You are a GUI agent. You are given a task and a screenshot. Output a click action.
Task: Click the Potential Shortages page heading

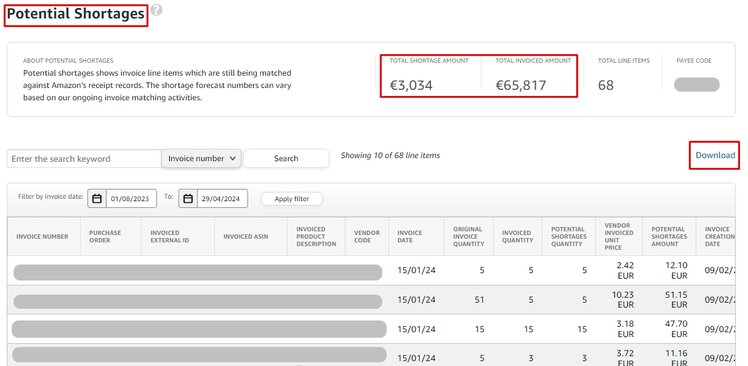click(x=75, y=14)
